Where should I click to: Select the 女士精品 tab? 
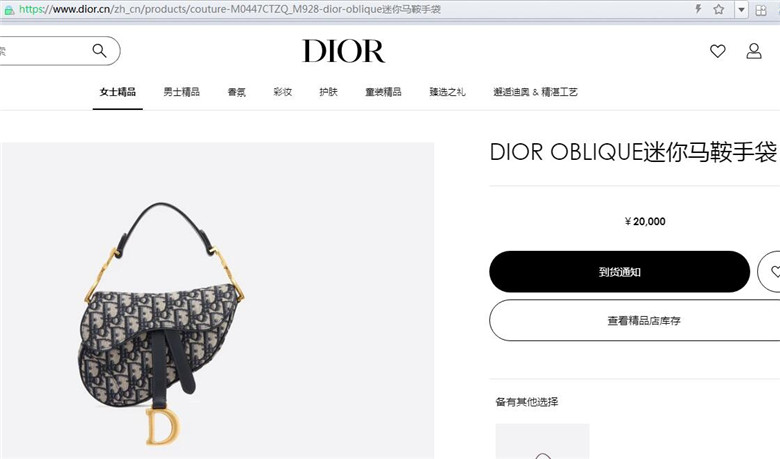click(x=117, y=92)
